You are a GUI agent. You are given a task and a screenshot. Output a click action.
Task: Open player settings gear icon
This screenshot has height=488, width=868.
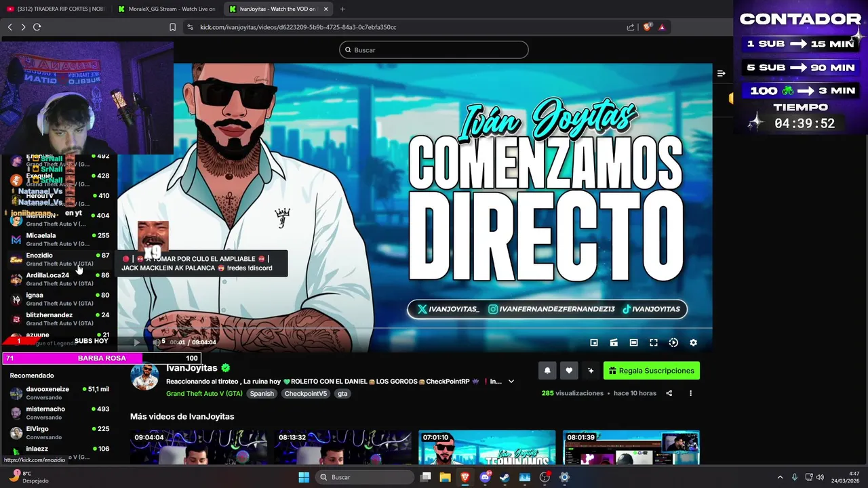coord(693,342)
